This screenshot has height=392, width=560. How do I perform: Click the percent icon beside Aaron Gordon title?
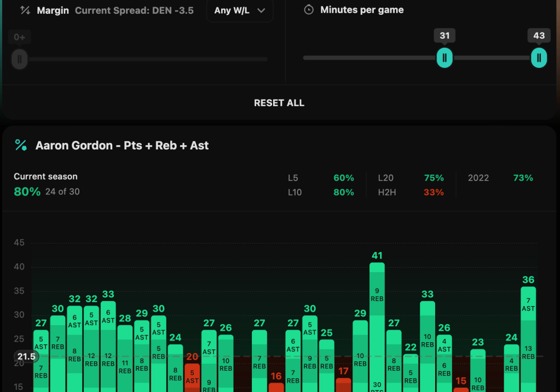pos(21,145)
